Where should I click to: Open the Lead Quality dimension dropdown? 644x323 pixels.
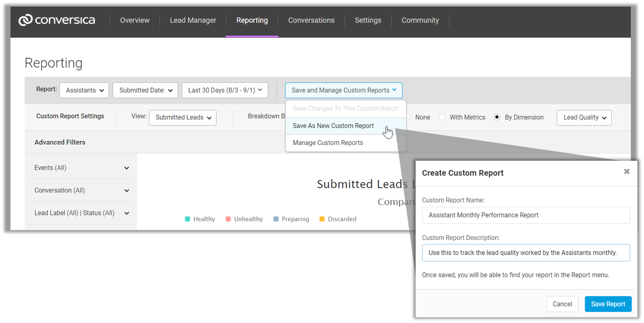(x=584, y=118)
